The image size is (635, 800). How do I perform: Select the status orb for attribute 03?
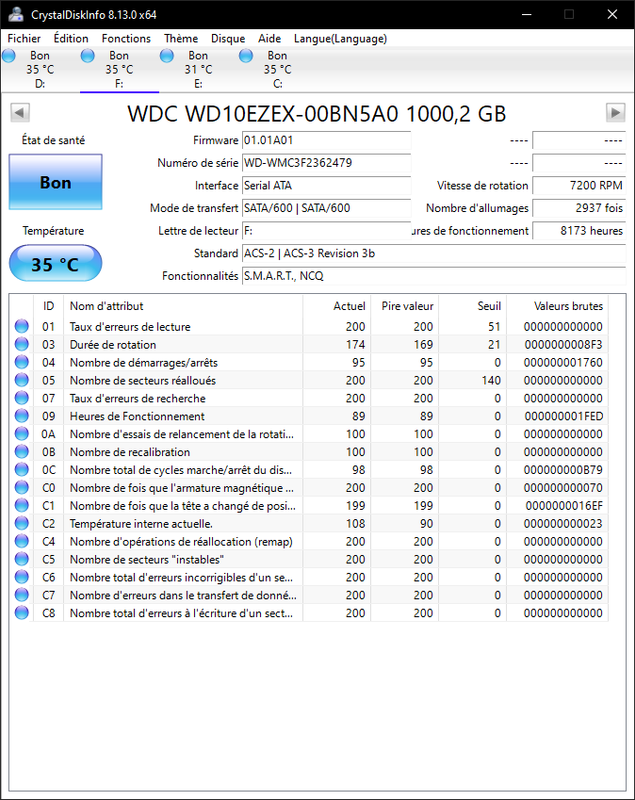coord(21,344)
